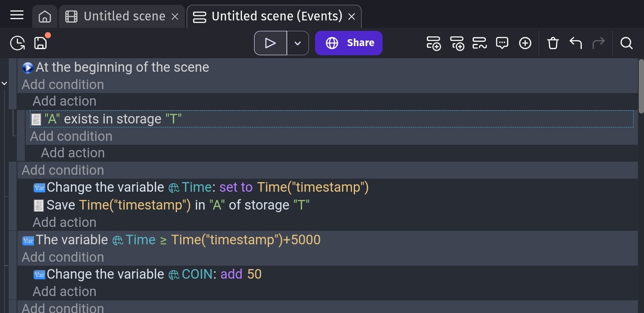Open the version history panel
This screenshot has height=313, width=644.
tap(17, 43)
